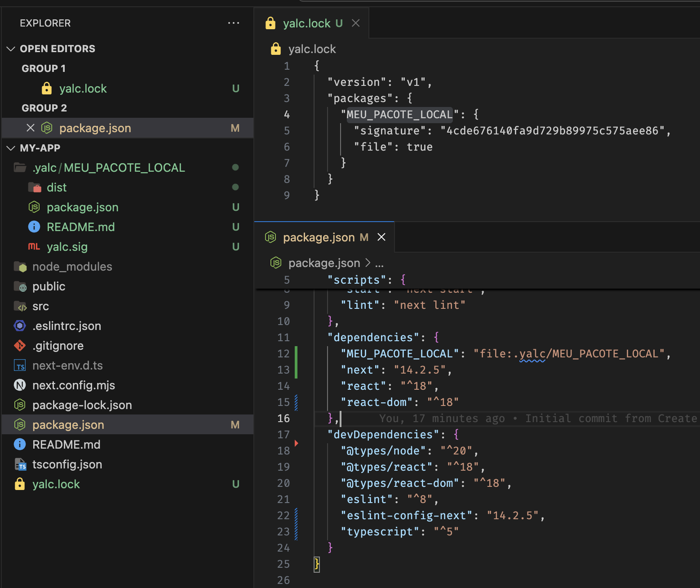
Task: Click breakpoint arrow in gutter at line 18
Action: coord(297,443)
